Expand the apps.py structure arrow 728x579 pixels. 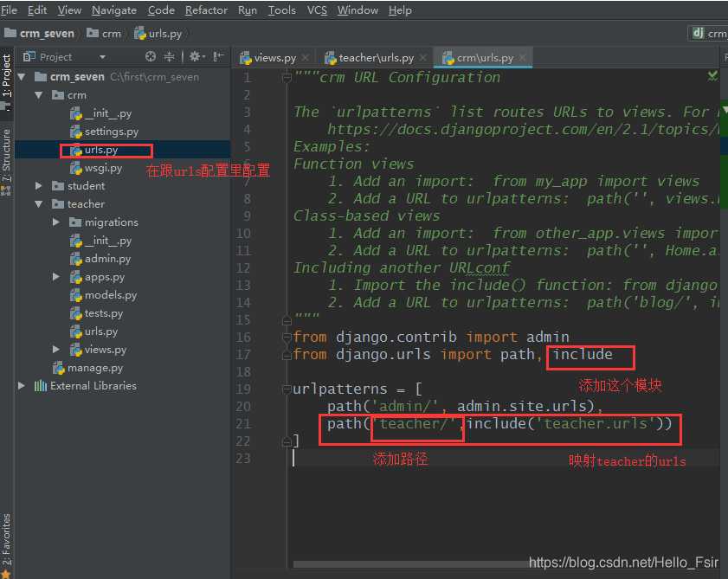tap(56, 277)
